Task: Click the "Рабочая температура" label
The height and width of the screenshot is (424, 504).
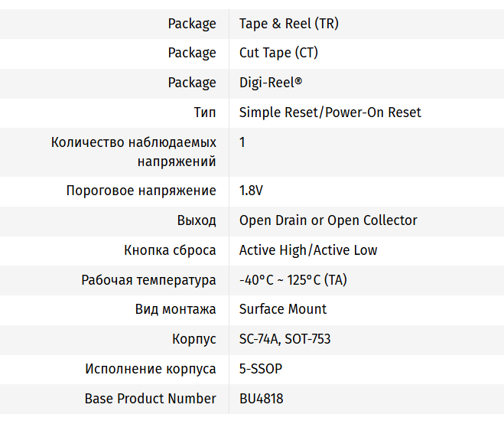Action: (149, 280)
